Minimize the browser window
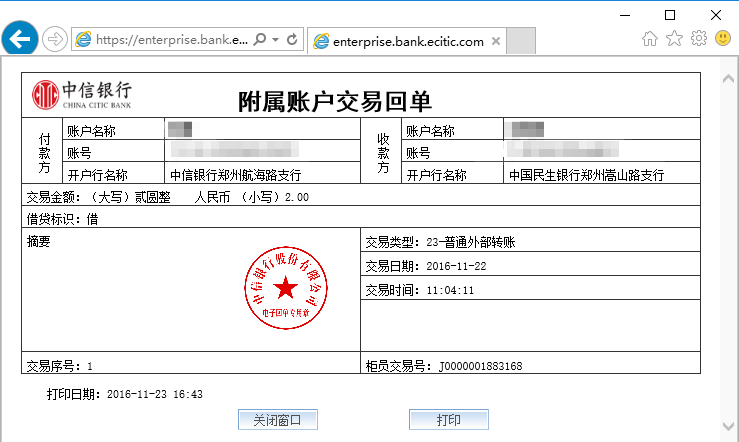The height and width of the screenshot is (442, 739). (624, 14)
